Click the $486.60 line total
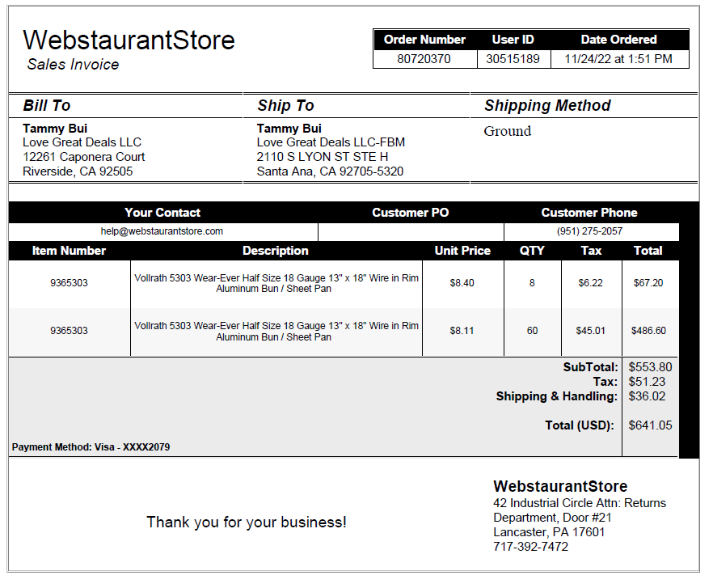This screenshot has width=713, height=588. pyautogui.click(x=648, y=331)
